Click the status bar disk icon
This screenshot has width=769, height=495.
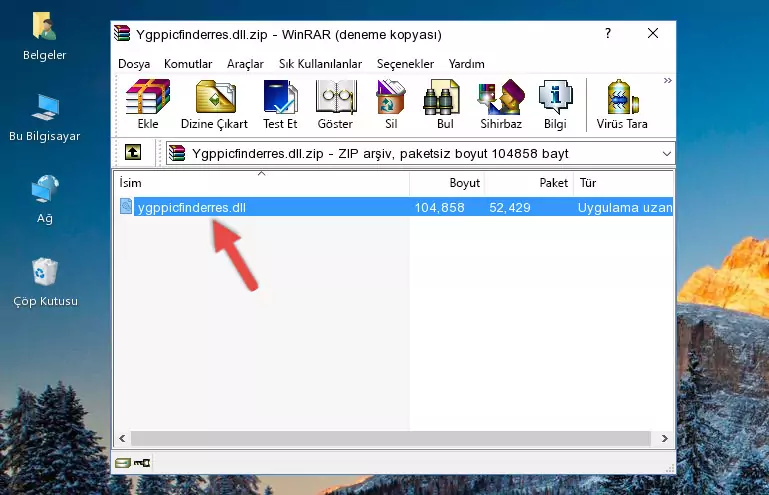coord(123,462)
